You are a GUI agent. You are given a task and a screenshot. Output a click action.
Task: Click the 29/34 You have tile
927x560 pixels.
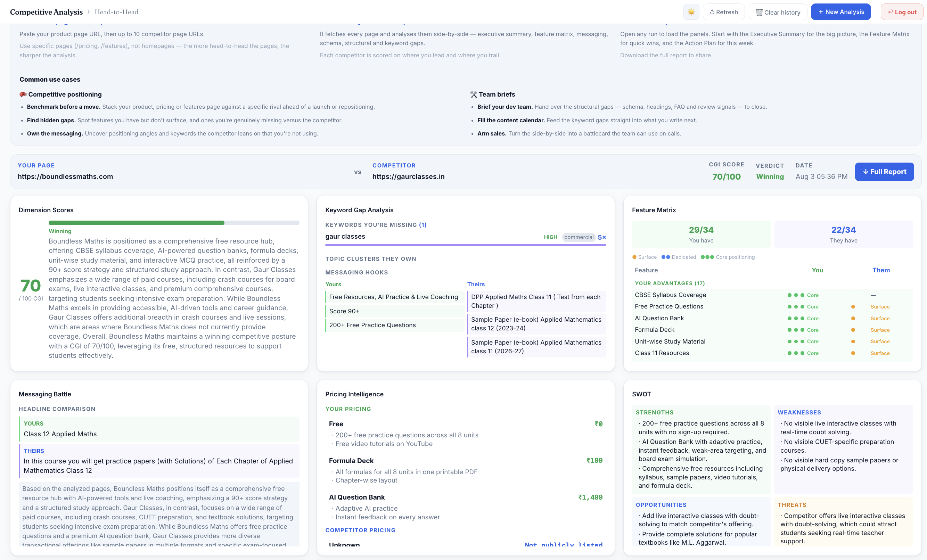[x=701, y=234]
